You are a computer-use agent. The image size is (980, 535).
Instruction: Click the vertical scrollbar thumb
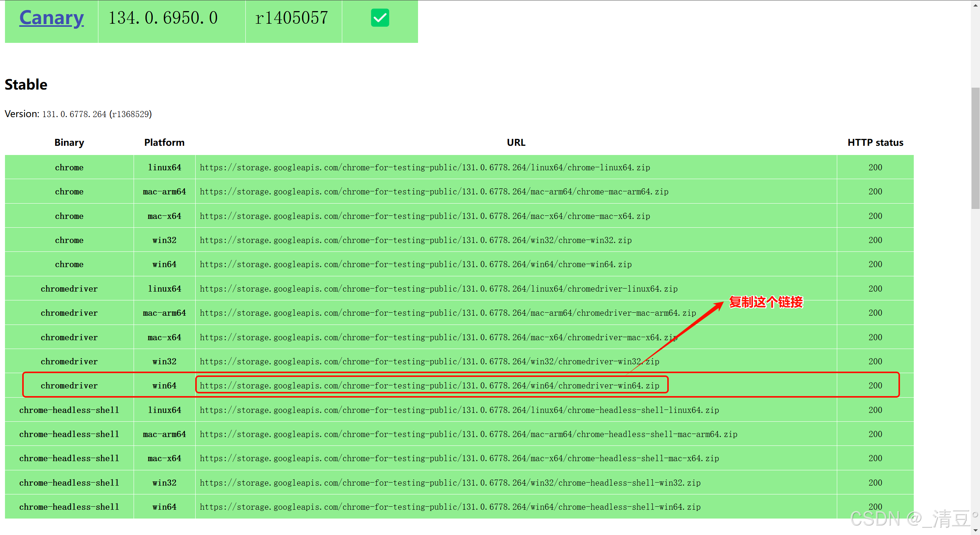coord(975,148)
